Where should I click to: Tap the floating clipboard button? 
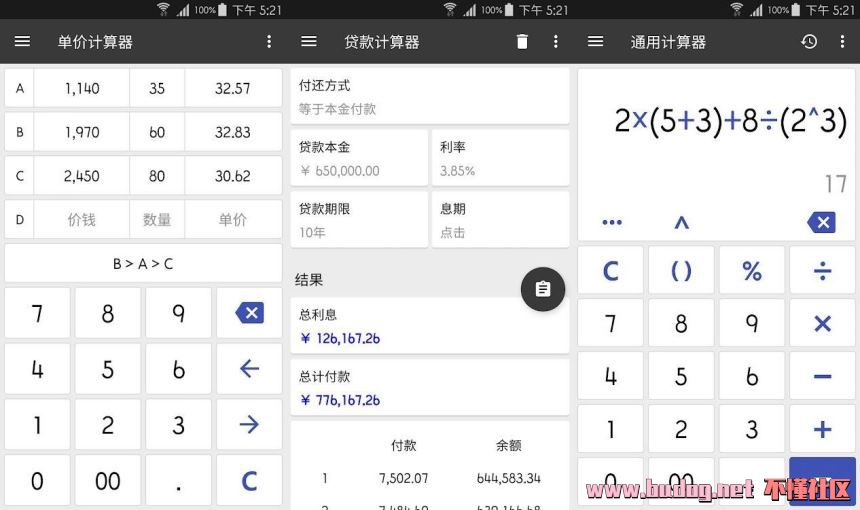[543, 289]
